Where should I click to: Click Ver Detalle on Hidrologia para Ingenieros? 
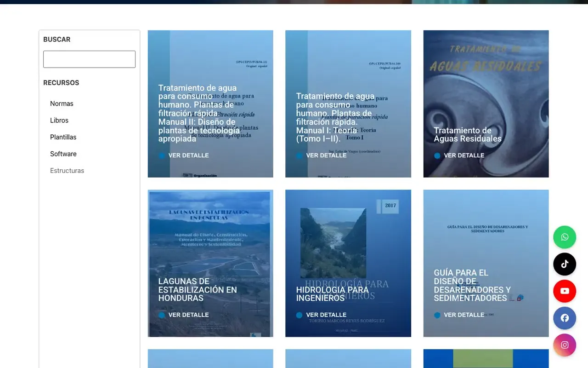[x=327, y=315]
